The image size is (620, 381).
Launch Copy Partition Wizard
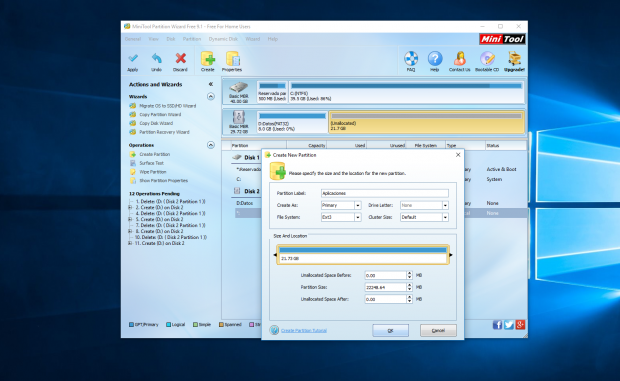160,115
